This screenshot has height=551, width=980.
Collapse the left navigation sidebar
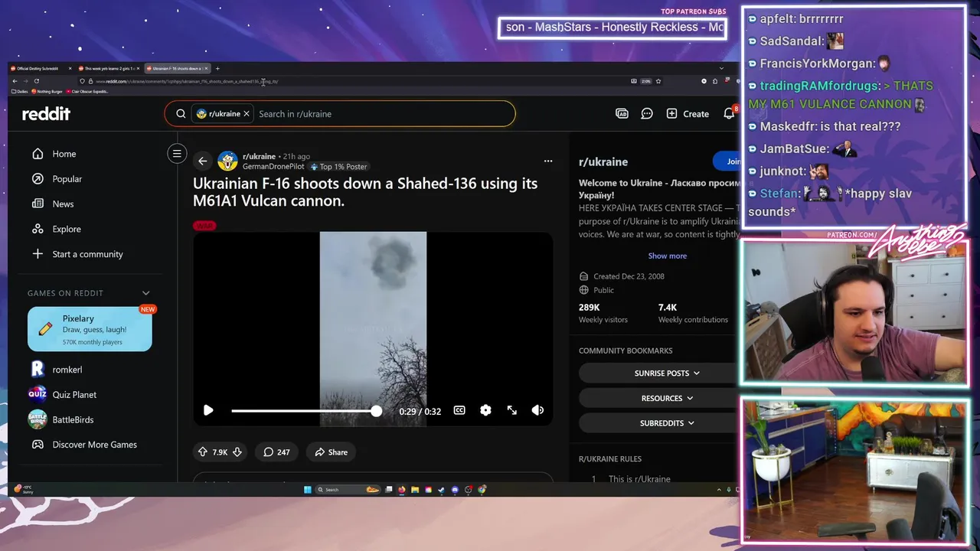tap(177, 154)
